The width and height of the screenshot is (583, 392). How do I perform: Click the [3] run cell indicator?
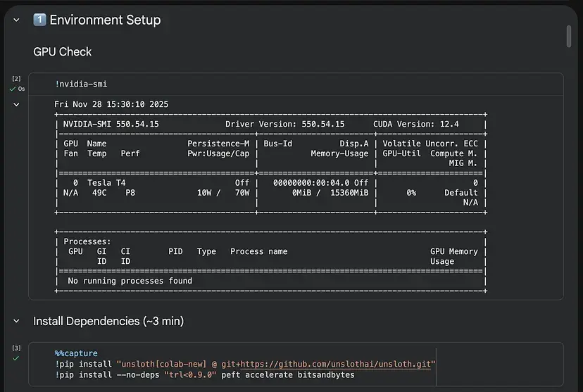click(x=16, y=348)
